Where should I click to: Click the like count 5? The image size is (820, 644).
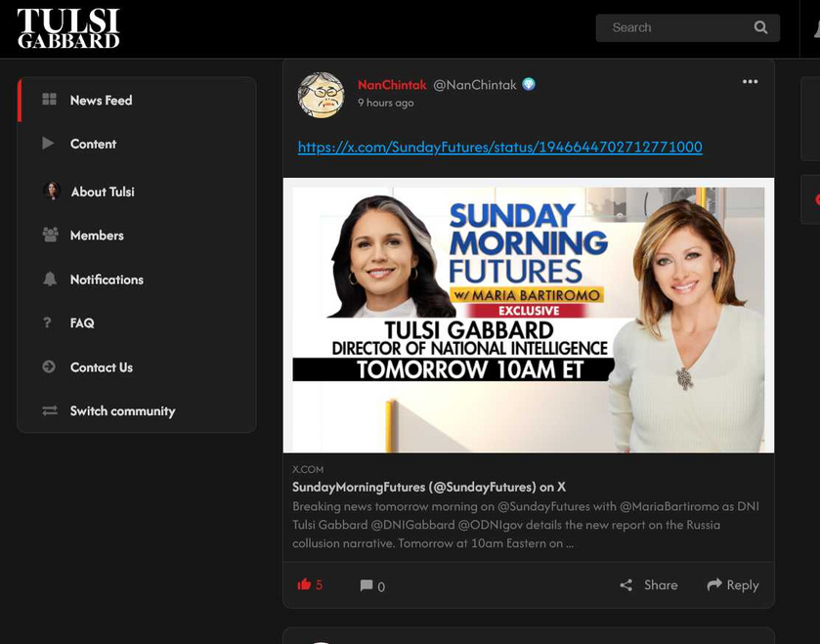coord(319,585)
